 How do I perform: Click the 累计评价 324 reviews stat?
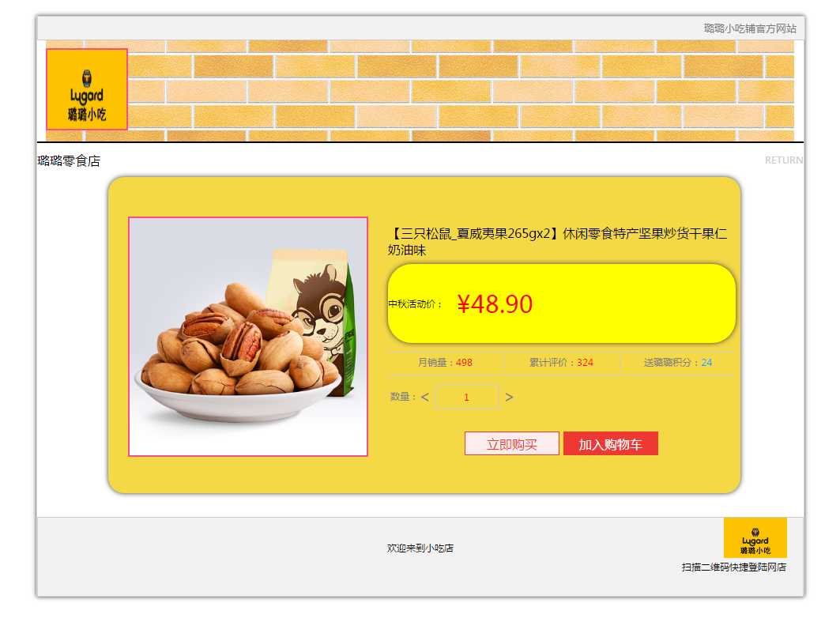(x=561, y=363)
